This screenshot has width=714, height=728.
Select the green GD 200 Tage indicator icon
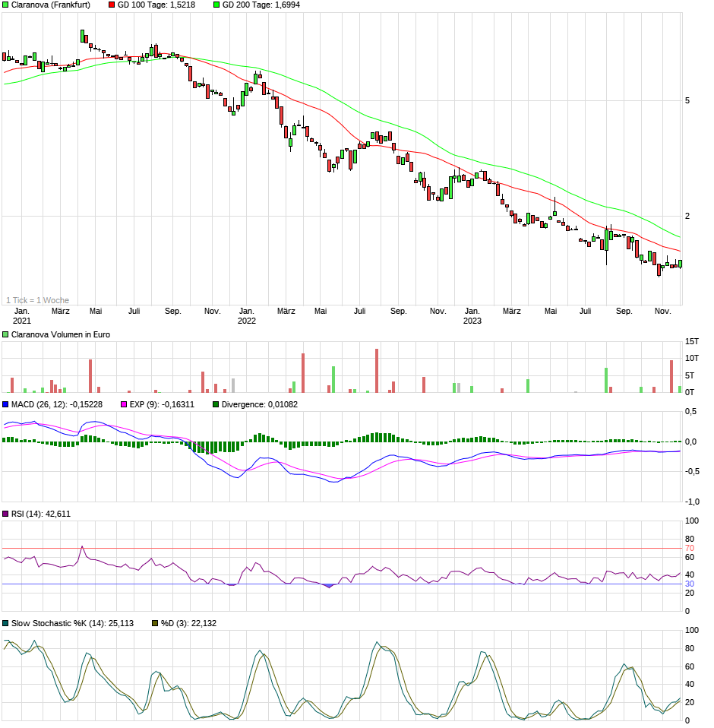click(218, 5)
